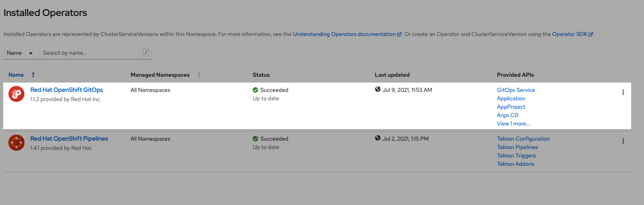
Task: Open Tekton Triggers provided API
Action: [x=516, y=155]
